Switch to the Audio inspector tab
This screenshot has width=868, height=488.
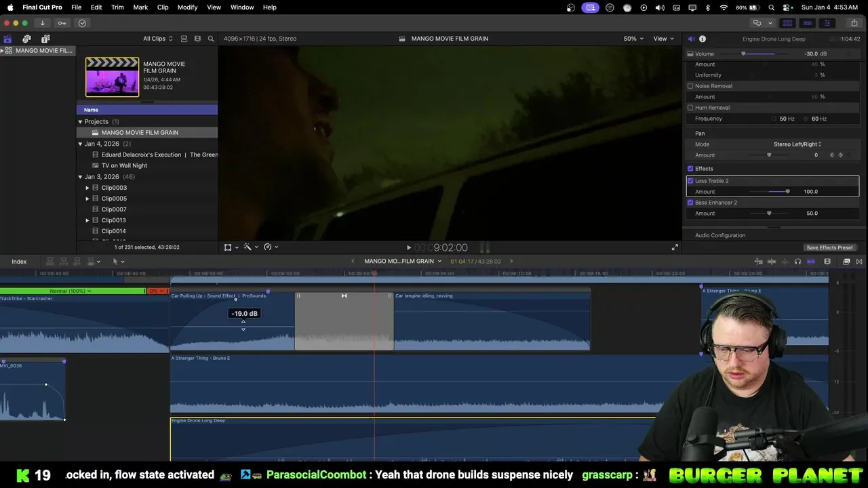(x=690, y=39)
